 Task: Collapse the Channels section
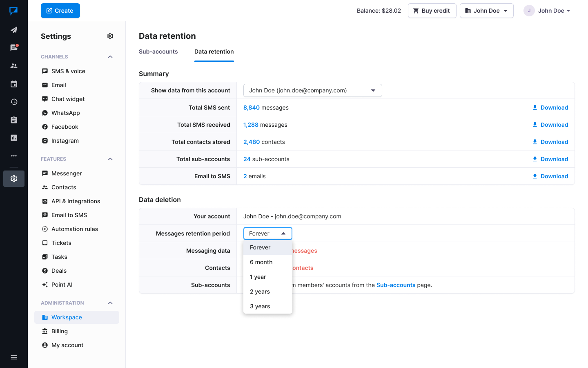tap(110, 57)
